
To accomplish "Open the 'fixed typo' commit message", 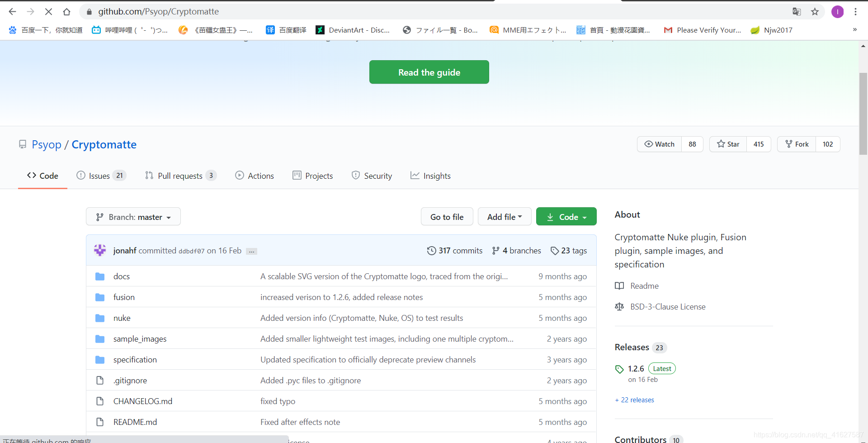I will 278,401.
